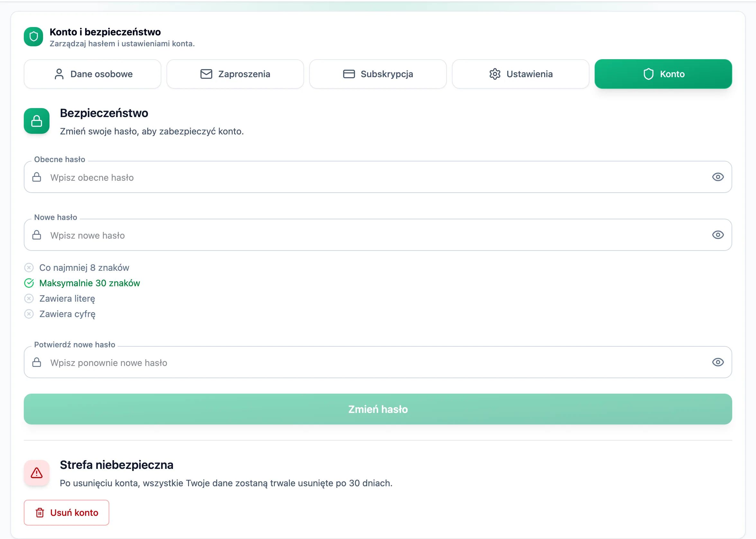The height and width of the screenshot is (539, 756).
Task: Open the Ustawienia tab
Action: [x=520, y=74]
